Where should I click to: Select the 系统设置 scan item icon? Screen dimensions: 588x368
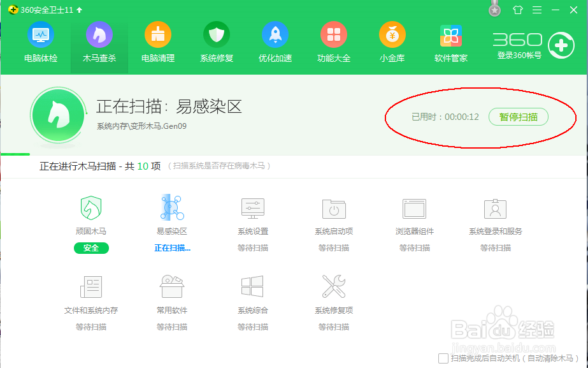(253, 209)
